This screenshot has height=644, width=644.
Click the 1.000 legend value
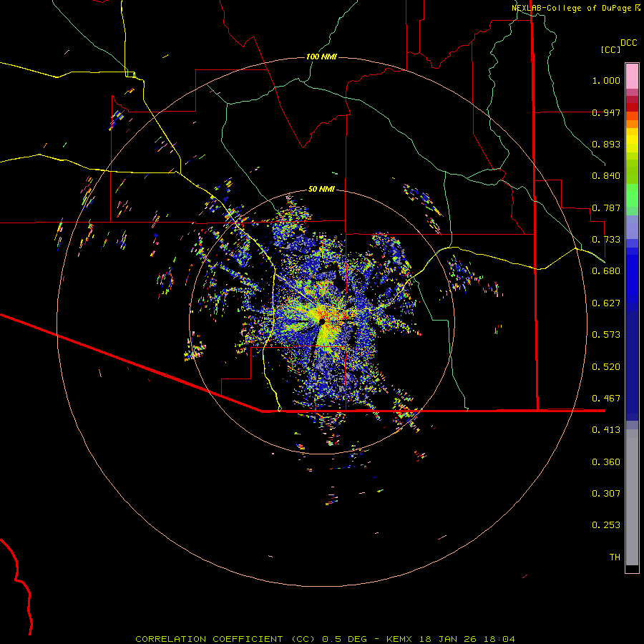pos(606,81)
